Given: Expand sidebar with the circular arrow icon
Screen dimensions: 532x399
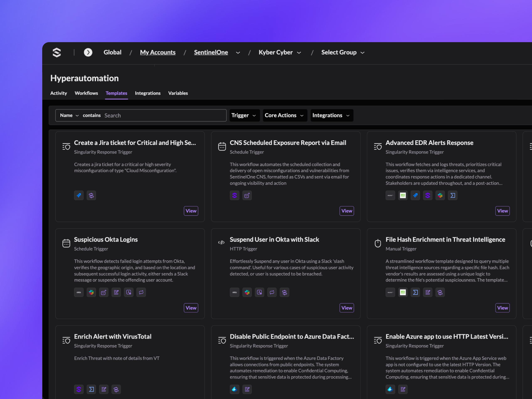Looking at the screenshot, I should tap(88, 52).
